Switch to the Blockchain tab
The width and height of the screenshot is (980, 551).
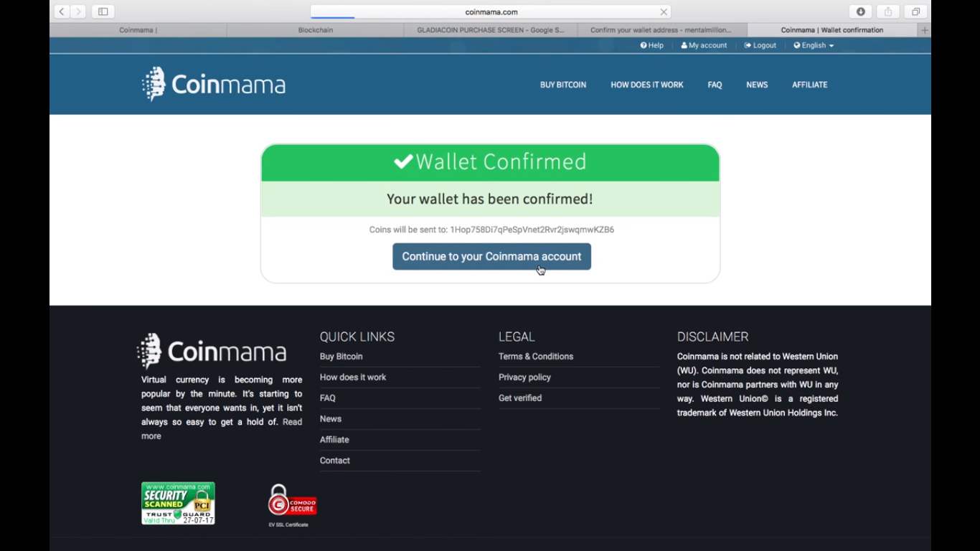(x=316, y=30)
